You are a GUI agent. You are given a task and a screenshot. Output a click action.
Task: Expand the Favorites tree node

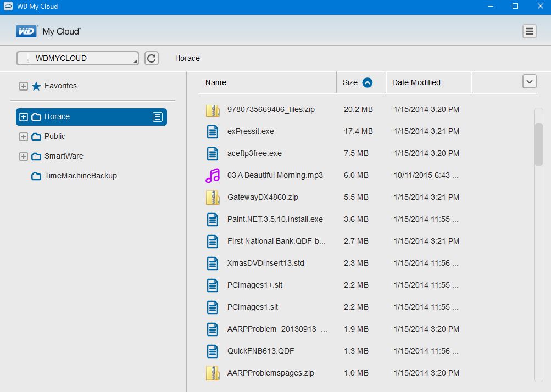point(24,86)
